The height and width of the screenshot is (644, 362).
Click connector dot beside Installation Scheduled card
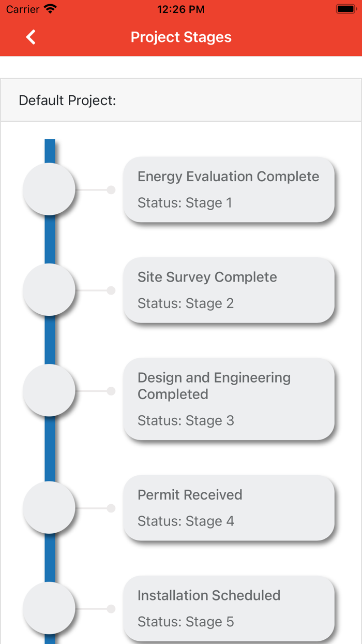pyautogui.click(x=111, y=609)
